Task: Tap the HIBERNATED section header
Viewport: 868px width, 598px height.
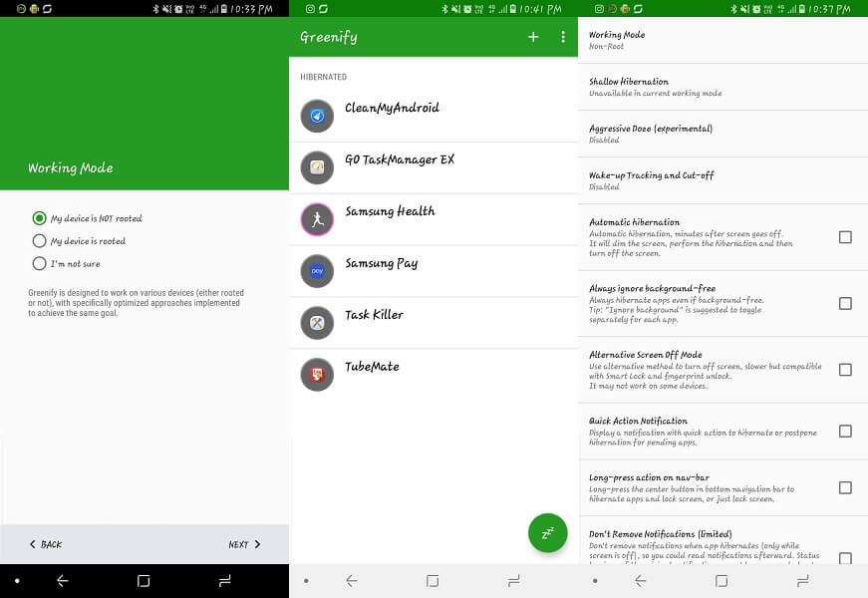Action: 323,77
